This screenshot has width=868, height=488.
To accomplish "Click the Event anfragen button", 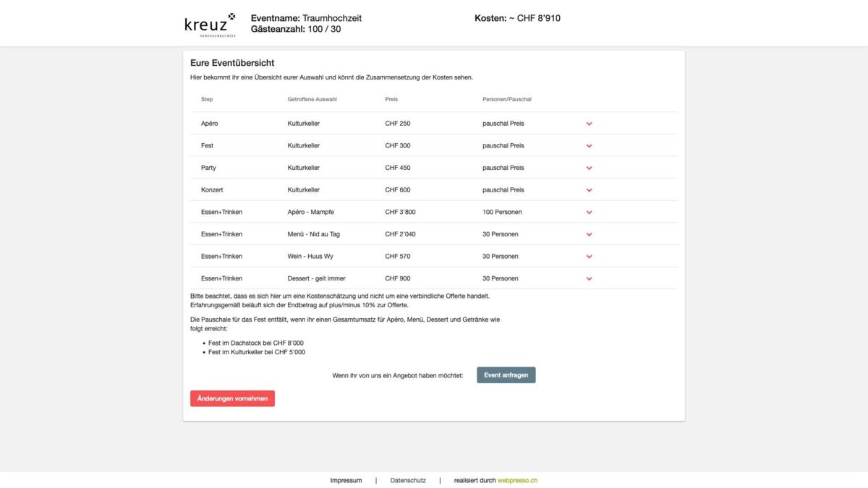I will 506,374.
